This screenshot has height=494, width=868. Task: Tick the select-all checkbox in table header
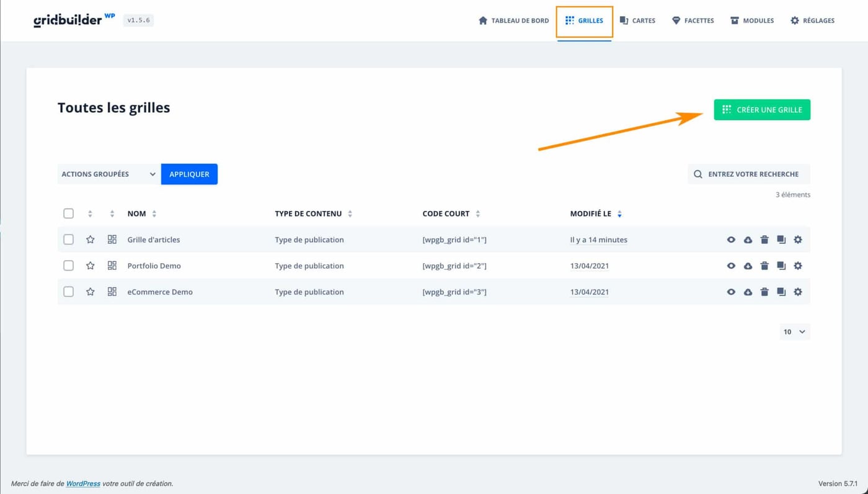tap(69, 213)
